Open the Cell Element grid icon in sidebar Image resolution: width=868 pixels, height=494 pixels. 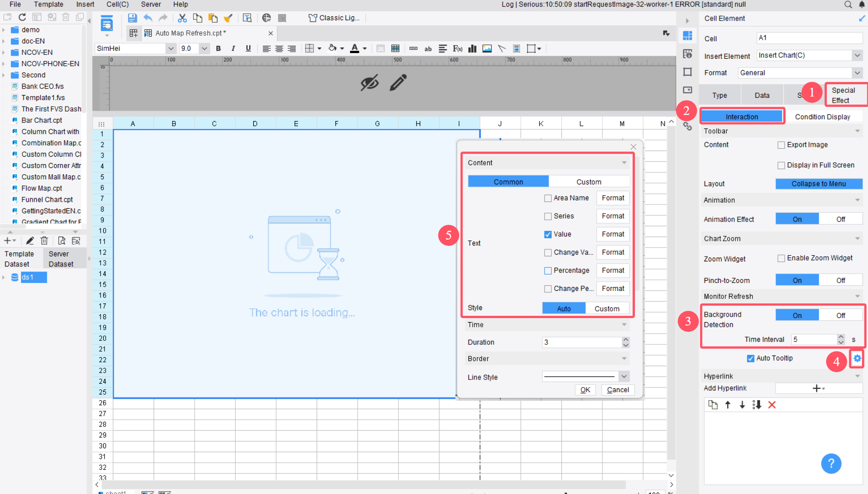pos(688,36)
